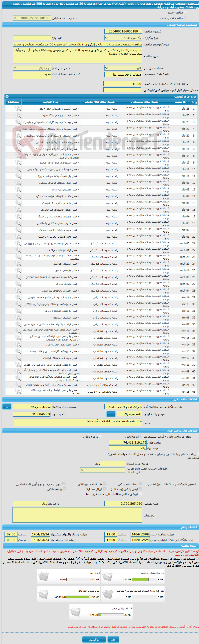This screenshot has height=644, width=199.
Task: Open the view icon for row bld-20
Action: pos(18,136)
